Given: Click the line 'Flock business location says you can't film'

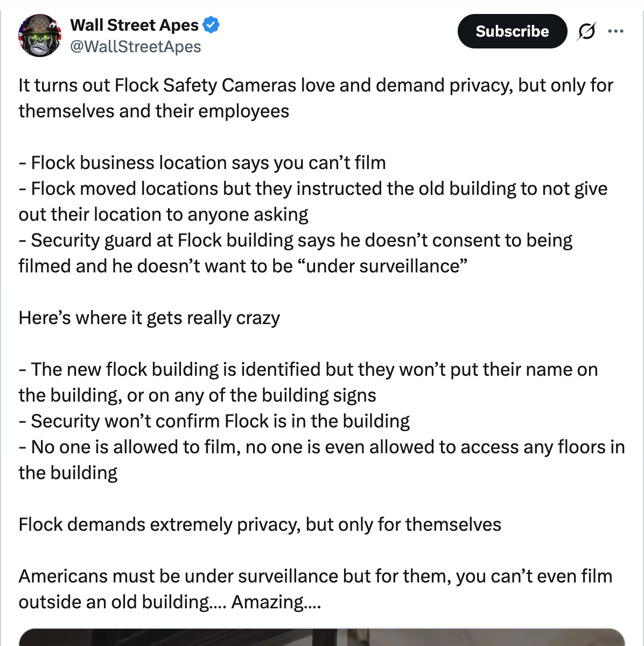Looking at the screenshot, I should pyautogui.click(x=202, y=163).
